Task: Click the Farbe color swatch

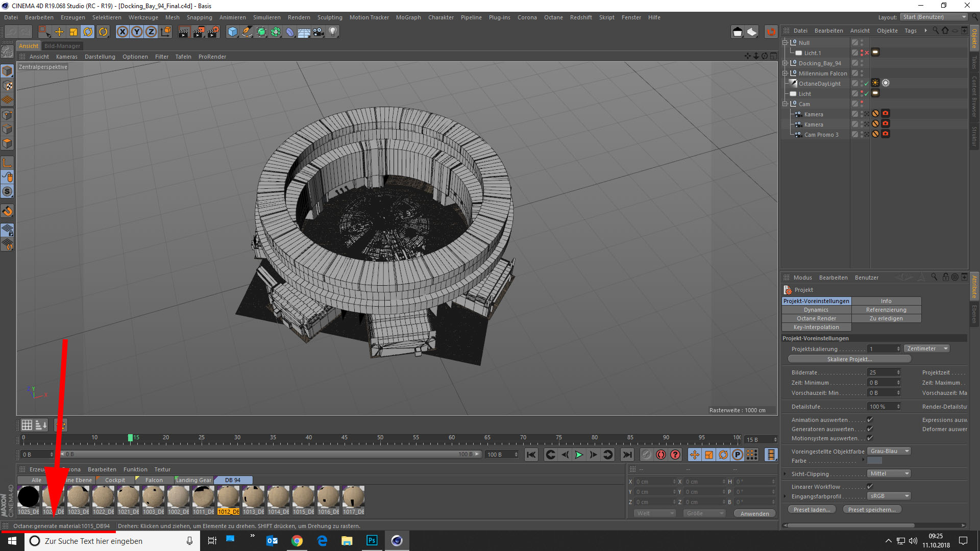Action: [x=874, y=461]
